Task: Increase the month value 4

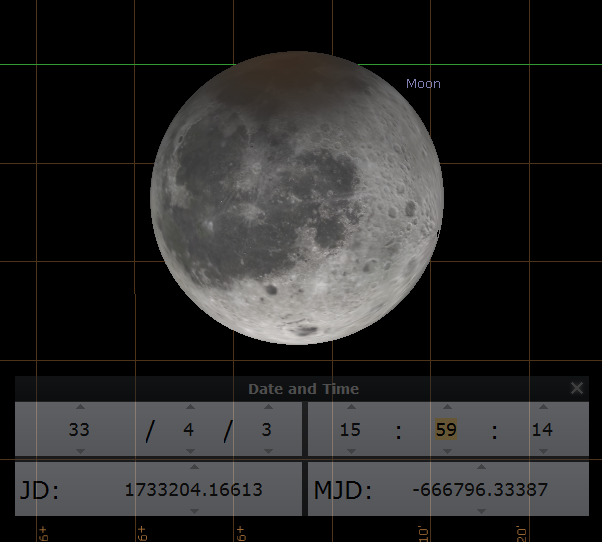Action: pyautogui.click(x=190, y=406)
